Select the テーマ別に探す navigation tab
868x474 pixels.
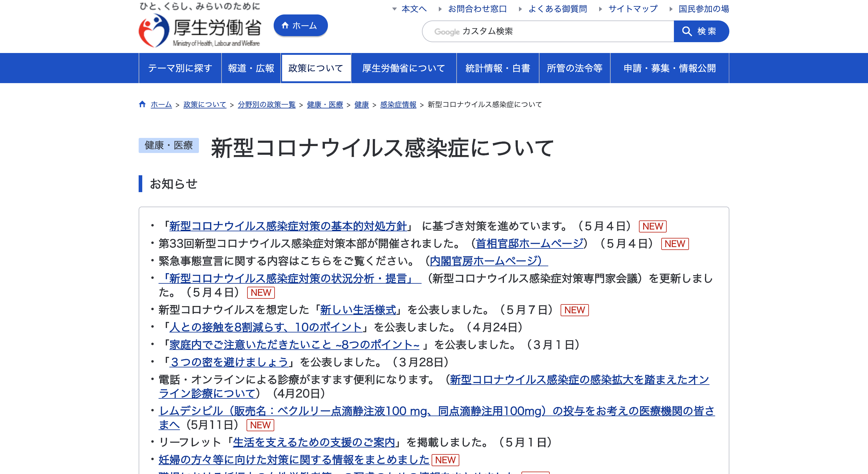180,68
